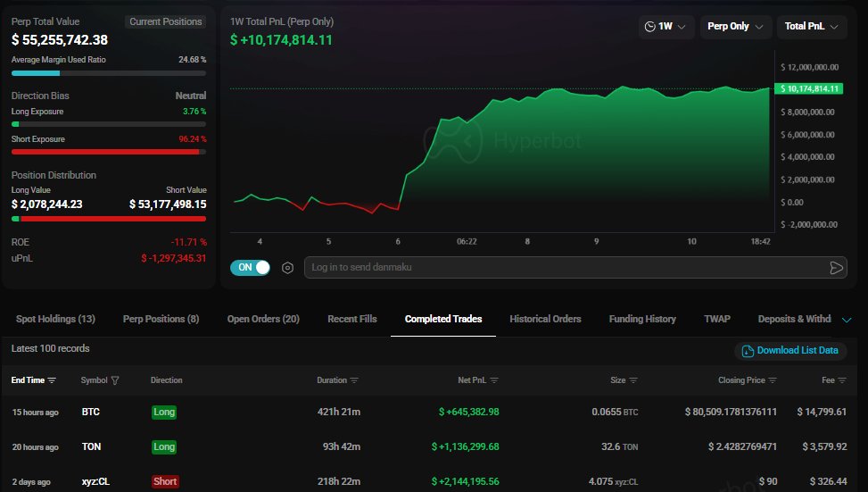Sort by End Time column icon
This screenshot has width=868, height=492.
tap(52, 380)
